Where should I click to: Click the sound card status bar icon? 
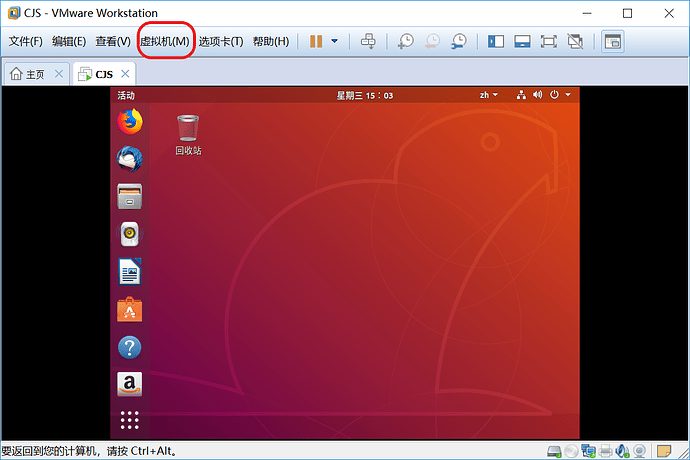[622, 451]
